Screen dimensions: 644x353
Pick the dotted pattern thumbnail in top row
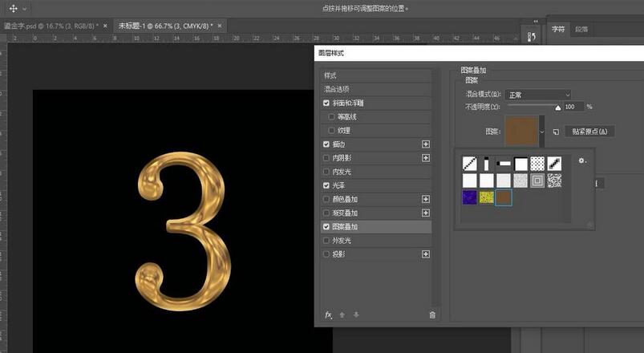point(537,164)
